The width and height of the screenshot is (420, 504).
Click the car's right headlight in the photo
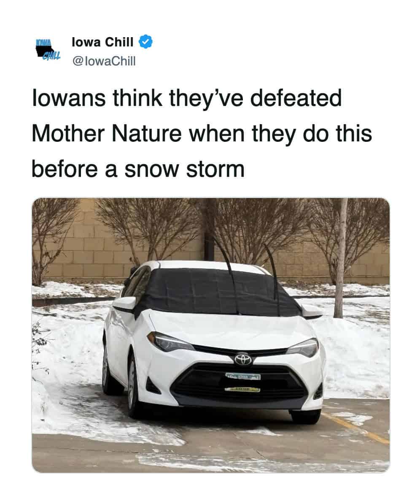tap(304, 348)
